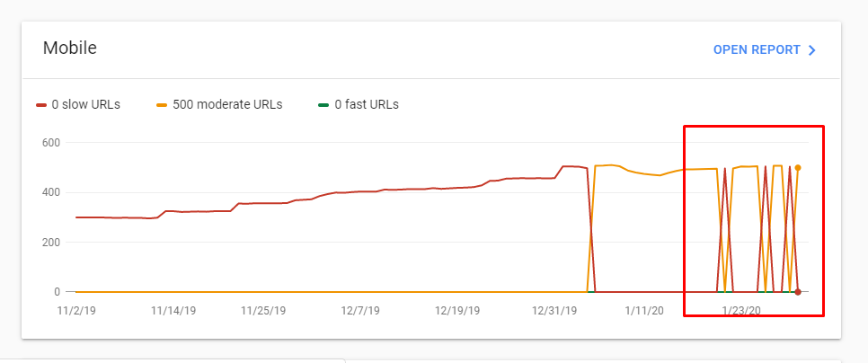Click the 12/7/19 date axis label
The width and height of the screenshot is (868, 363).
tap(360, 310)
